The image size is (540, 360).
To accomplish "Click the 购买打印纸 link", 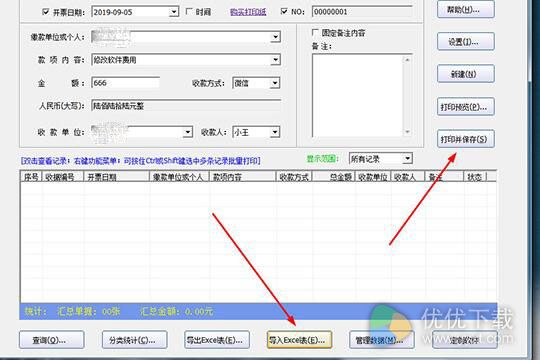I will [248, 12].
